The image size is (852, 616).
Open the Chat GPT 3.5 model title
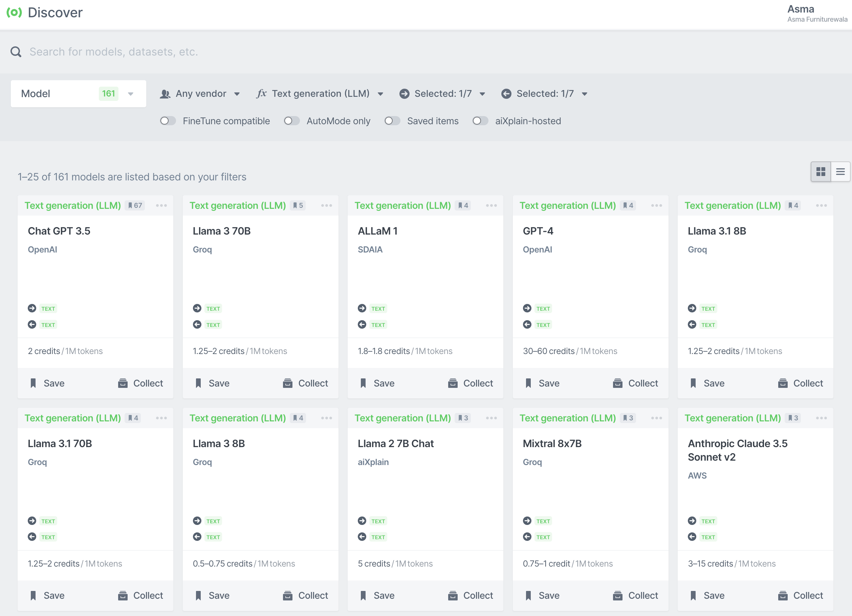click(59, 231)
